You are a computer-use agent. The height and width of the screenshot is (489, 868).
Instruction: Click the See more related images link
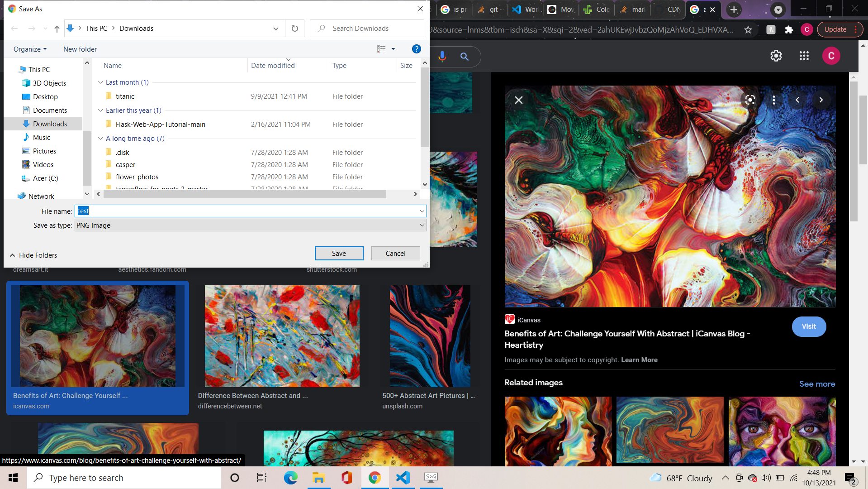pyautogui.click(x=817, y=384)
